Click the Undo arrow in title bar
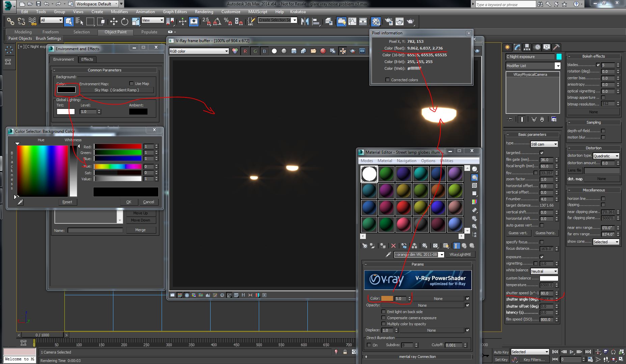This screenshot has width=626, height=364. tap(47, 4)
